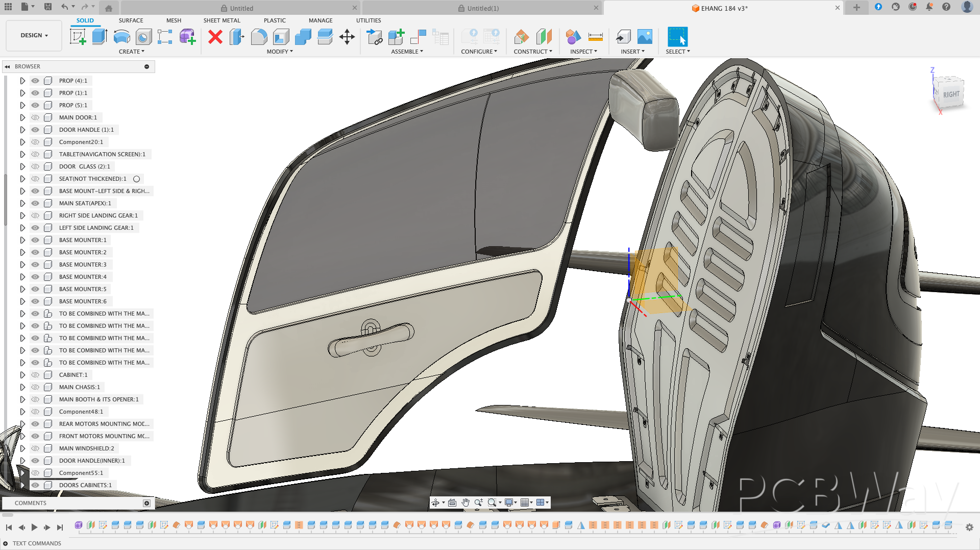
Task: Open the DESIGN workspace dropdown
Action: pos(34,35)
